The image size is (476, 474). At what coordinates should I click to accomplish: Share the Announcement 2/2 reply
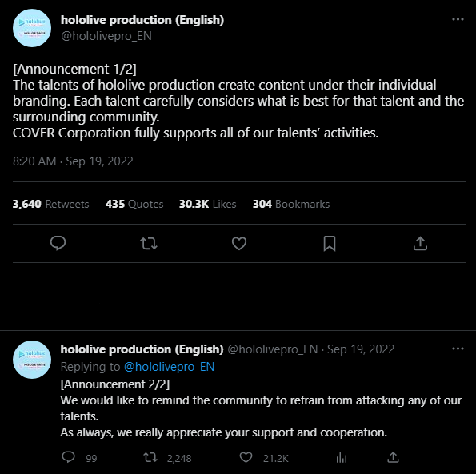coord(393,457)
